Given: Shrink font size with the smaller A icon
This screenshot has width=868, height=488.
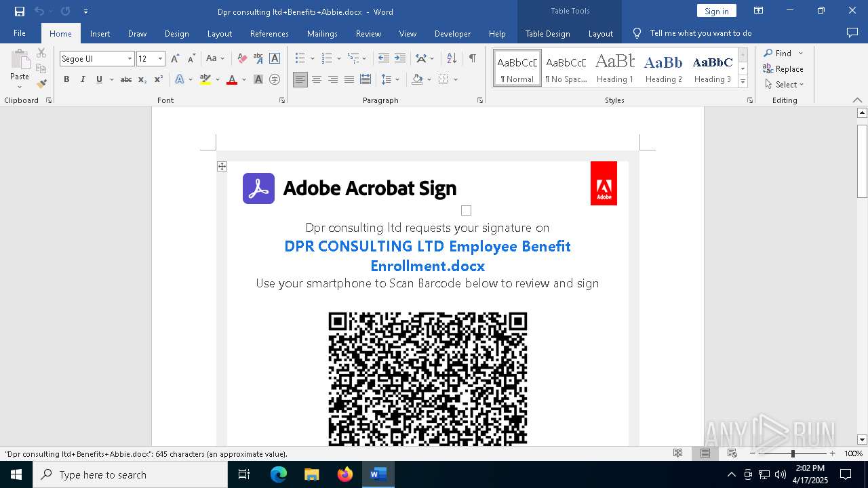Looking at the screenshot, I should [192, 59].
